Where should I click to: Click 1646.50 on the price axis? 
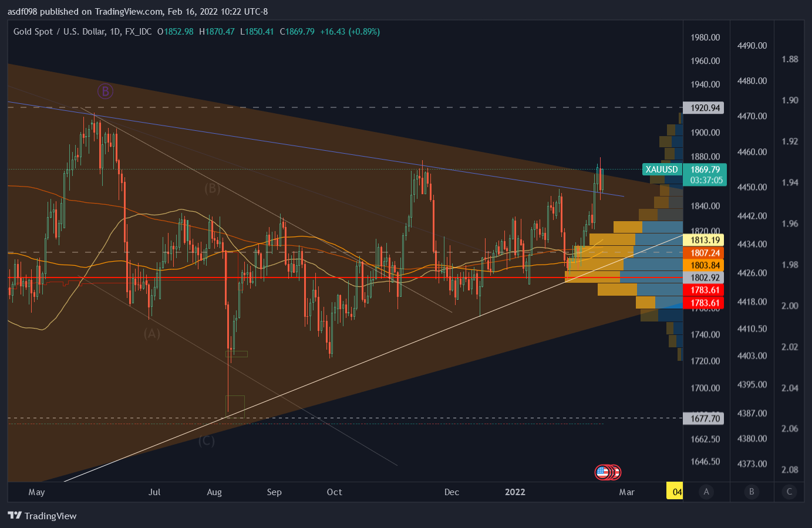(x=705, y=462)
